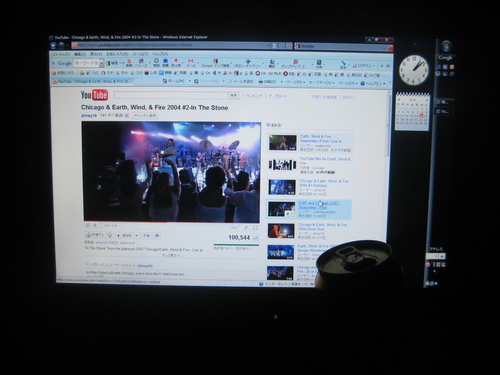Mute the video using the speaker icon
500x375 pixels.
[95, 226]
